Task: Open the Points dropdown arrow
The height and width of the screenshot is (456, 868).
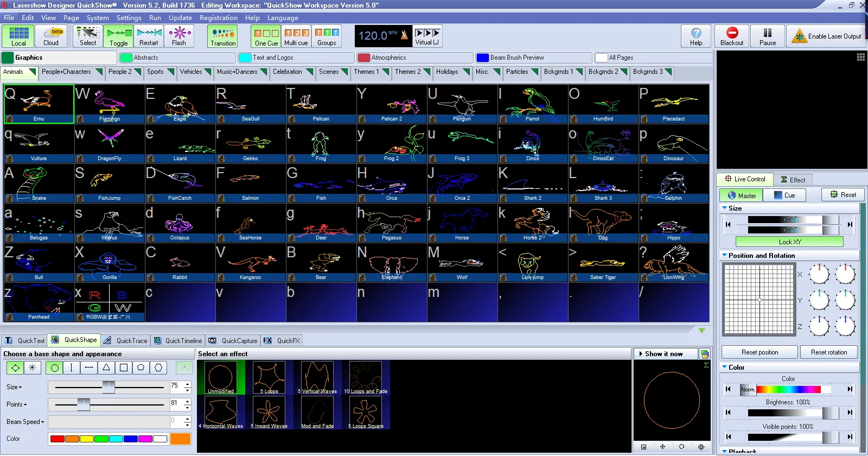Action: pos(25,404)
